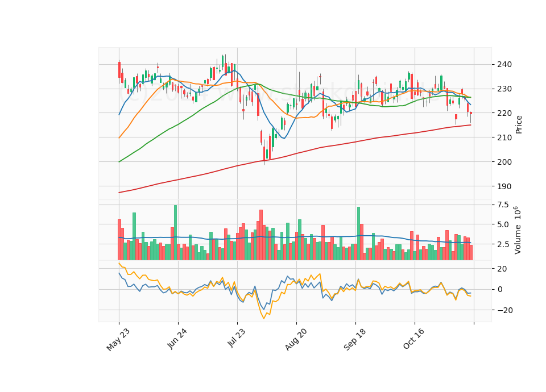
Task: Click the 20 oscillator axis label
Action: 502,269
